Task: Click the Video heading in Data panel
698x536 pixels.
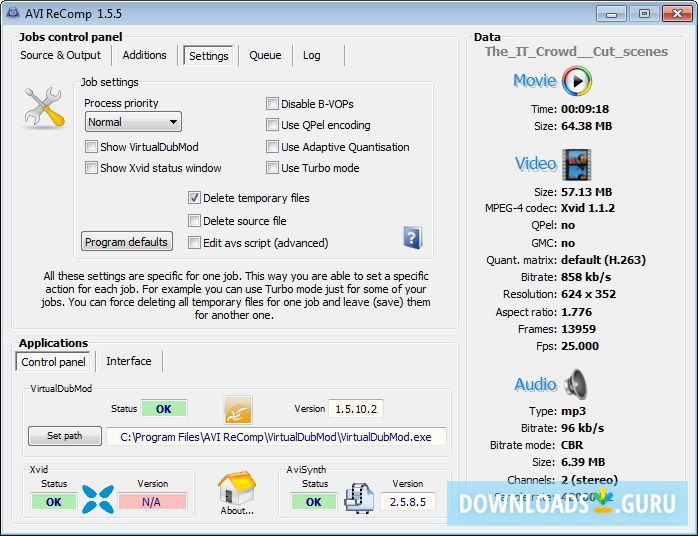Action: click(x=536, y=163)
